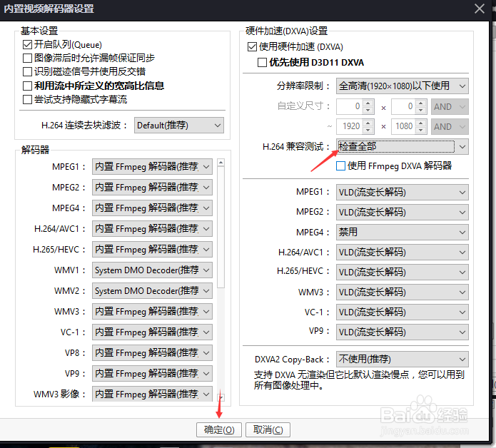This screenshot has width=496, height=448.
Task: Open WMV3 影像 decoder dropdown
Action: (152, 394)
